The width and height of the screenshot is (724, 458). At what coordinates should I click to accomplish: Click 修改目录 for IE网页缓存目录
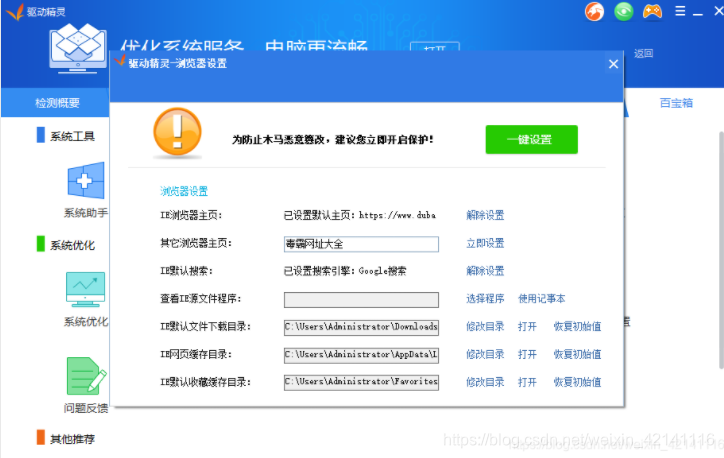tap(485, 354)
